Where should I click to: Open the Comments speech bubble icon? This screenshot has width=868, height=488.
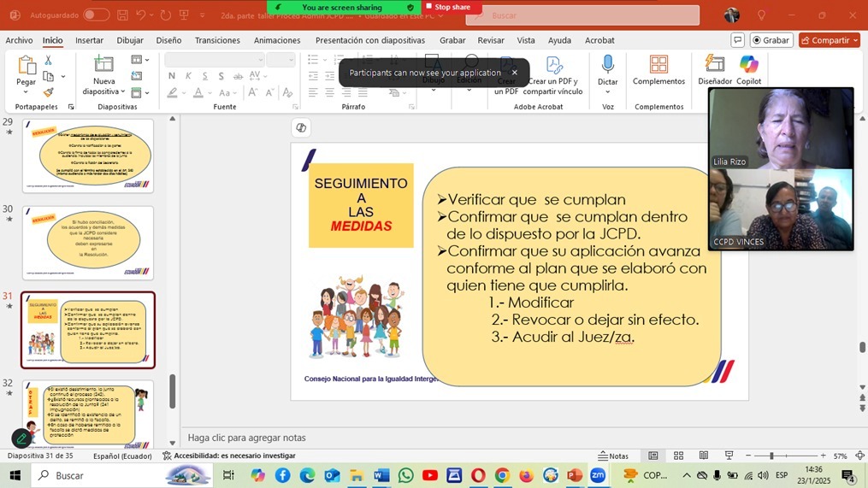(737, 40)
